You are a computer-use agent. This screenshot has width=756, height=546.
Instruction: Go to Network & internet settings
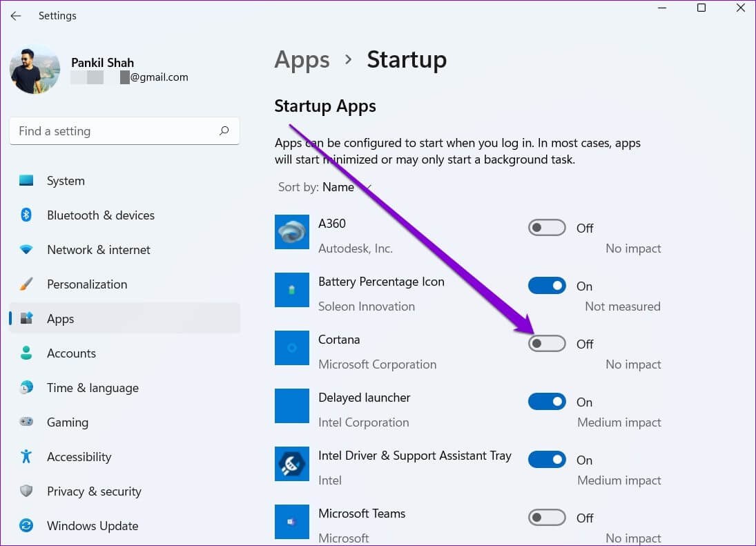coord(124,250)
